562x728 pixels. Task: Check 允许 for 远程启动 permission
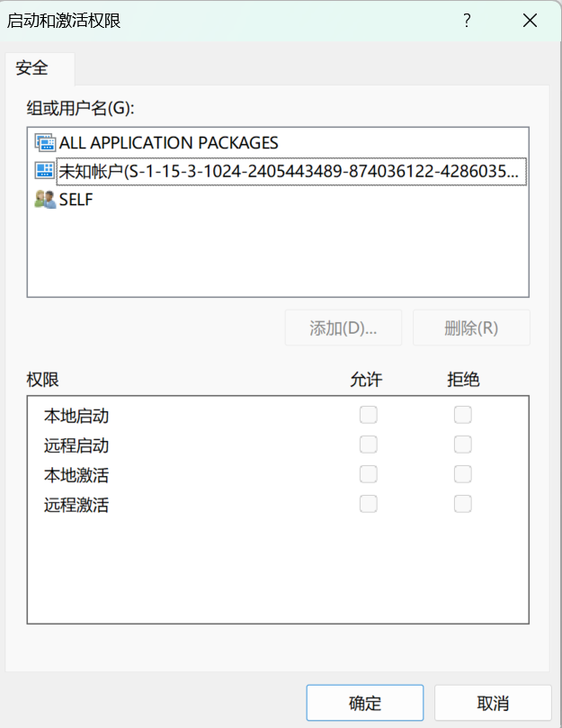368,444
